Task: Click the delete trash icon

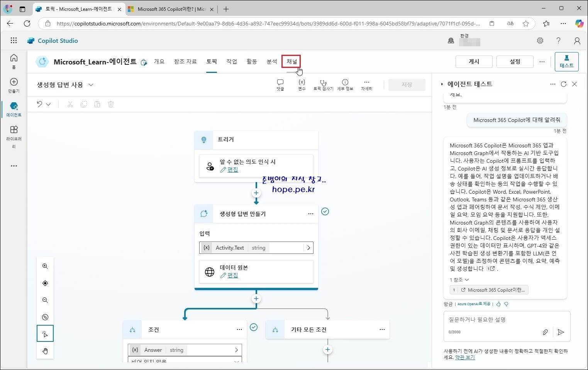Action: point(111,104)
